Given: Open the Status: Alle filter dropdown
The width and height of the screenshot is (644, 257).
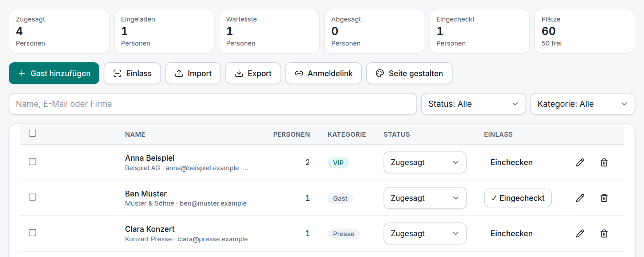Looking at the screenshot, I should point(473,104).
